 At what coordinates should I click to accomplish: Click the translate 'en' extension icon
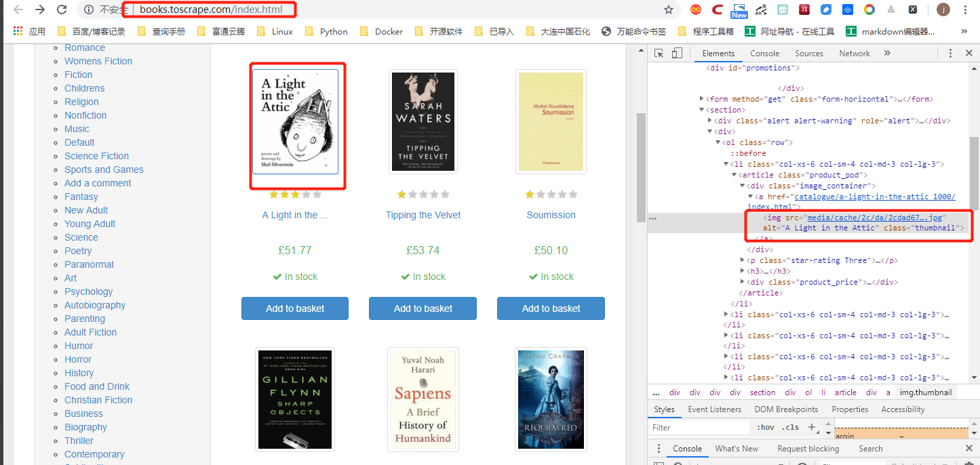[761, 9]
